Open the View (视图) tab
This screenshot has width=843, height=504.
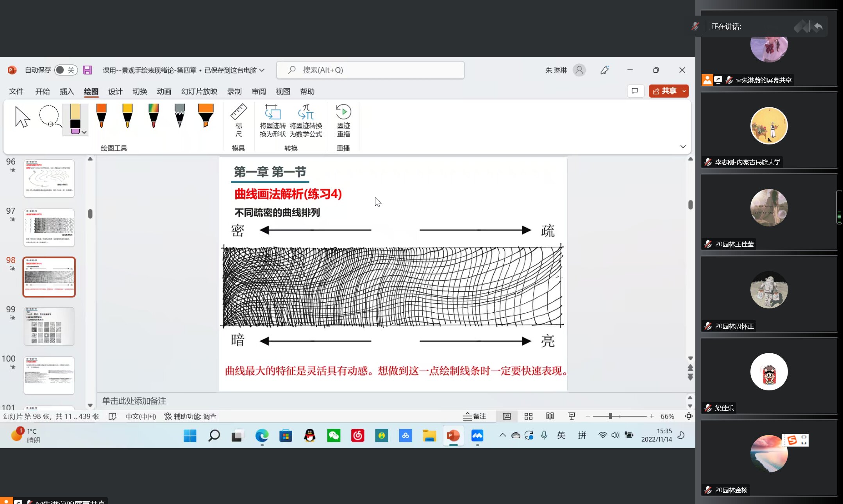click(x=283, y=91)
